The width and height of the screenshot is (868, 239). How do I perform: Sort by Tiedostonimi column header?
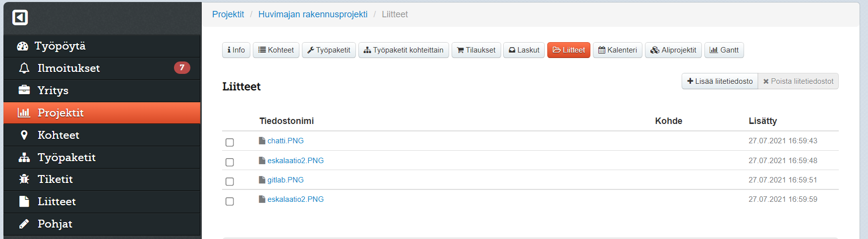(x=287, y=121)
